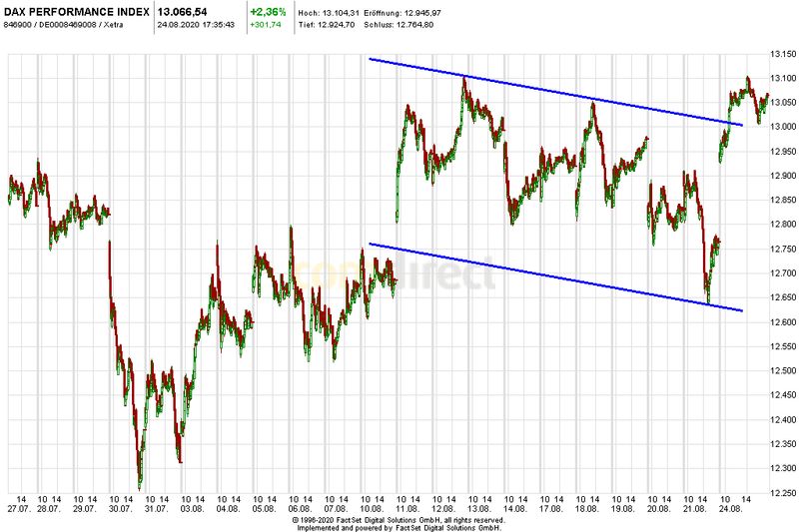
Task: Click the 24.08. date label
Action: (730, 509)
